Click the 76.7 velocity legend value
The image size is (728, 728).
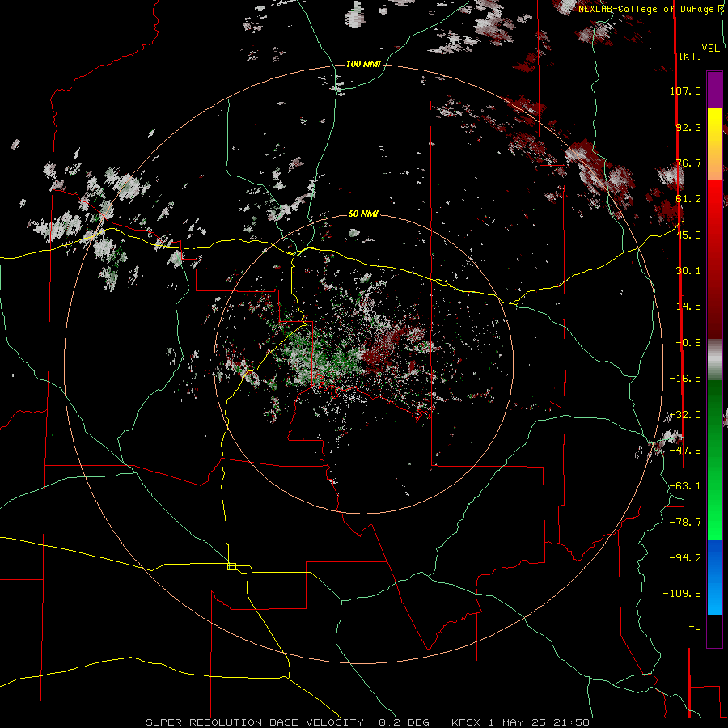pyautogui.click(x=688, y=163)
